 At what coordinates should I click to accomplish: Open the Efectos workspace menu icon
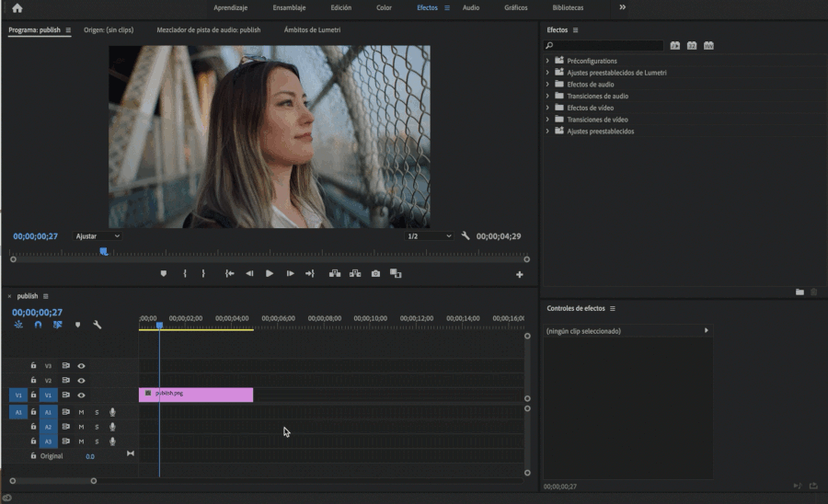click(447, 8)
